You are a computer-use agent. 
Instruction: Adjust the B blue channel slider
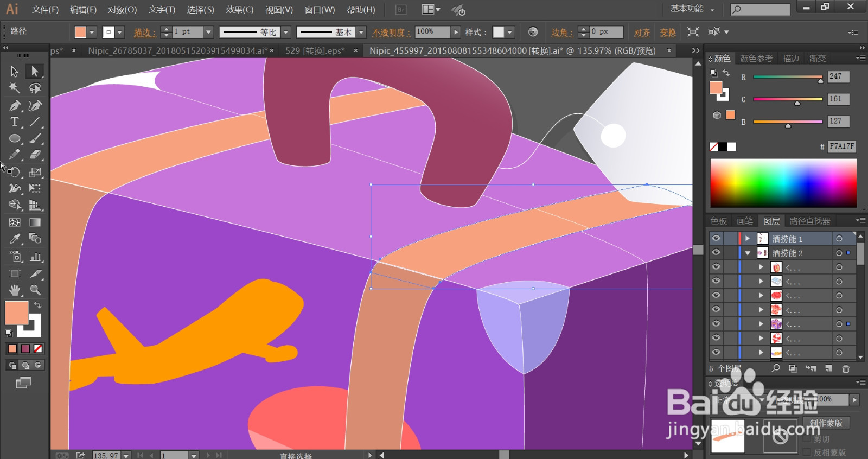coord(788,123)
